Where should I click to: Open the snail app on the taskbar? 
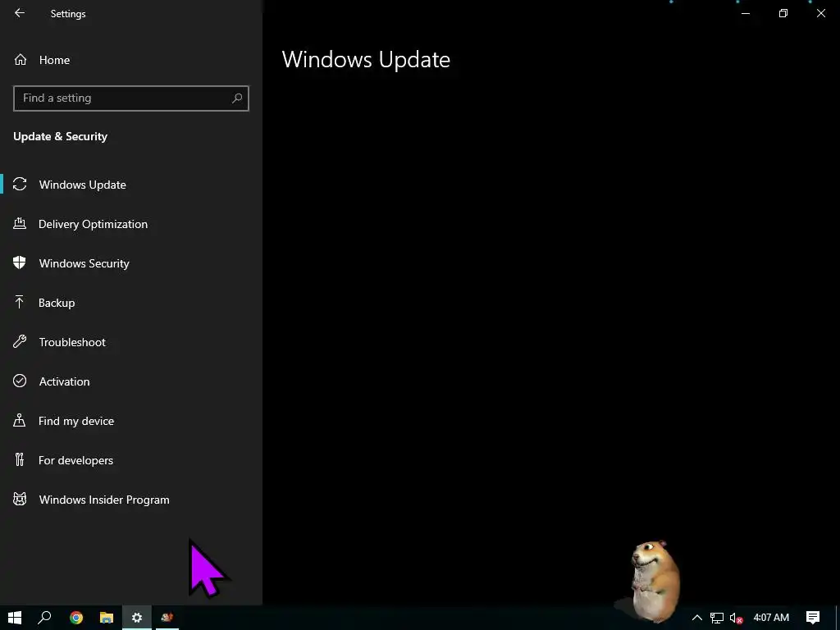167,618
